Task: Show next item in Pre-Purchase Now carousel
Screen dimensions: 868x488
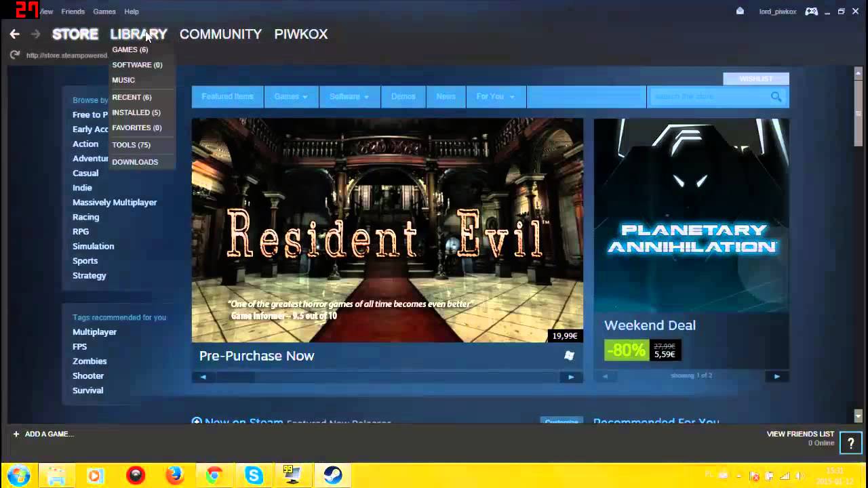Action: point(571,377)
